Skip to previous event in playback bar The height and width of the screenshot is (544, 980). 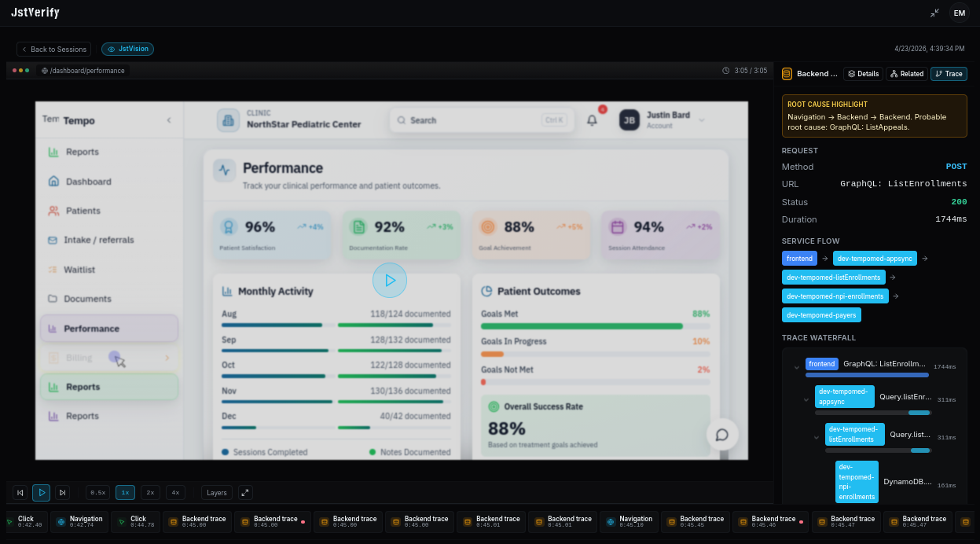coord(20,493)
